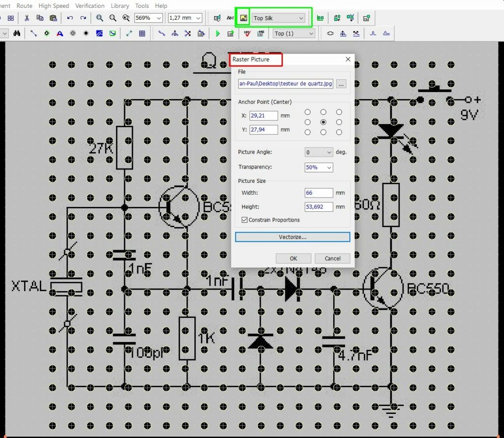Select middle-right anchor point radio
Viewport: 504px width, 438px height.
(339, 122)
